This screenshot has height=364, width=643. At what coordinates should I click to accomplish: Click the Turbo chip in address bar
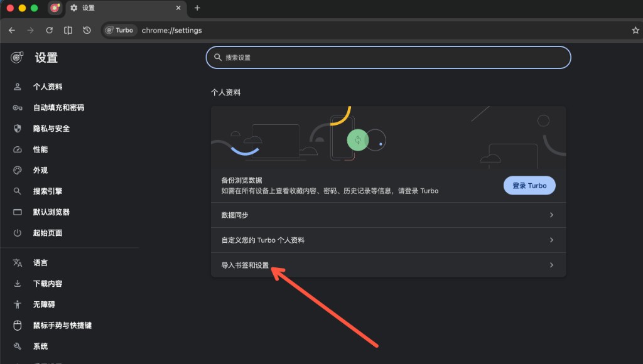(119, 30)
